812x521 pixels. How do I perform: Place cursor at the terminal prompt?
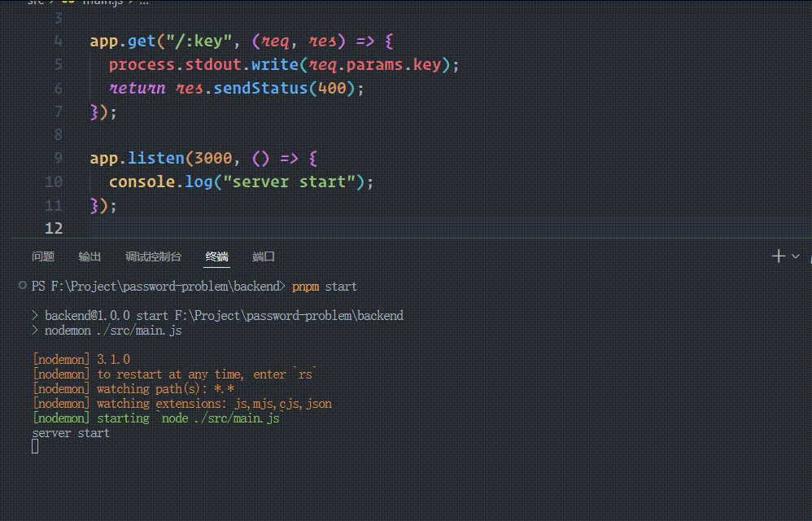pyautogui.click(x=34, y=445)
